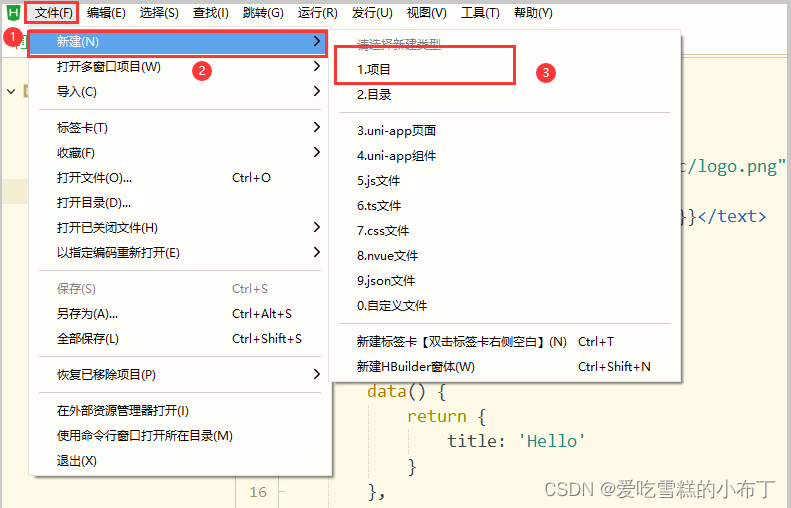Create new 6.ts文件
The height and width of the screenshot is (508, 791).
click(x=504, y=205)
